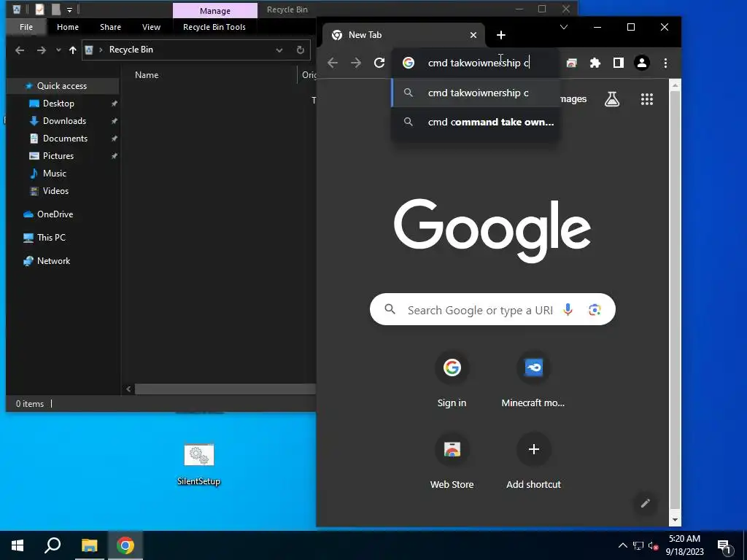This screenshot has width=747, height=560.
Task: Open the Windows Start menu
Action: pos(18,545)
